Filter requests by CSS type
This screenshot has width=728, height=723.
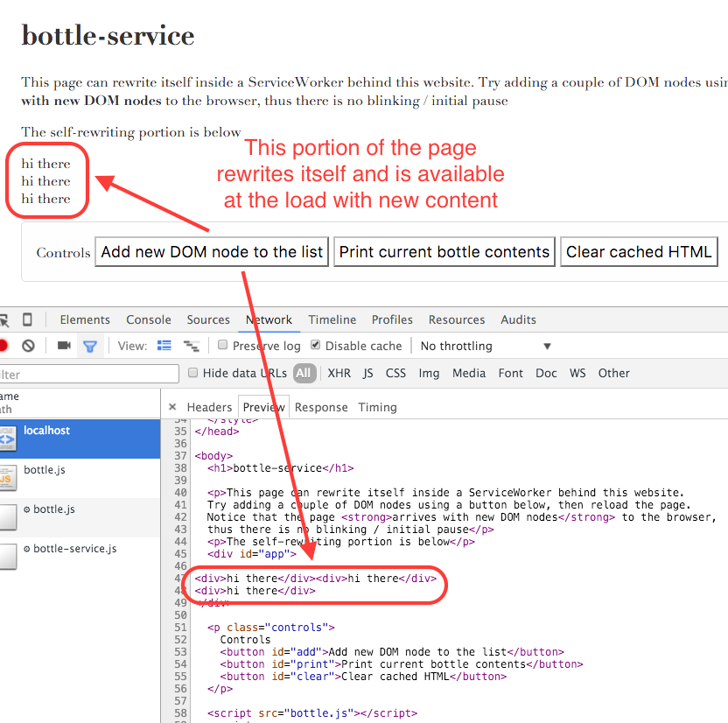pyautogui.click(x=396, y=373)
